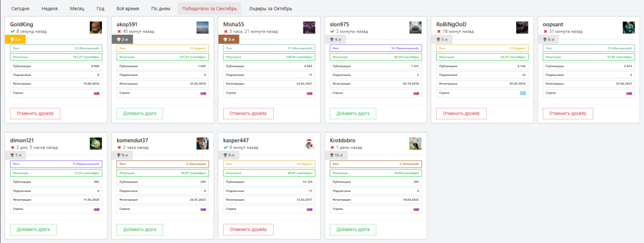
Task: Switch to the Сегодня tab
Action: pos(20,9)
